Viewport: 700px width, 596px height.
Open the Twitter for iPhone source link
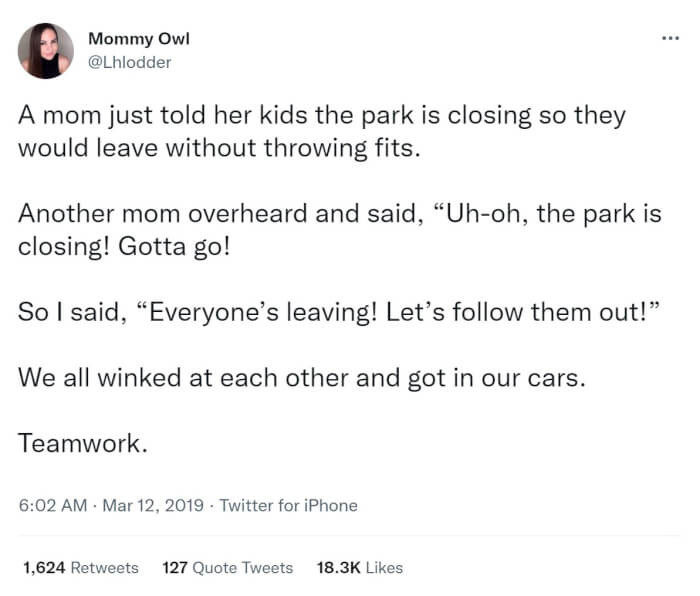(288, 506)
